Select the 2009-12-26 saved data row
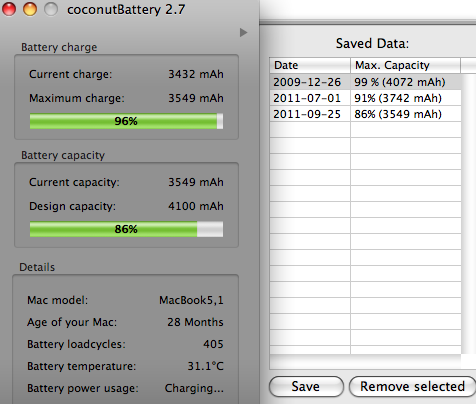This screenshot has height=404, width=476. 366,82
